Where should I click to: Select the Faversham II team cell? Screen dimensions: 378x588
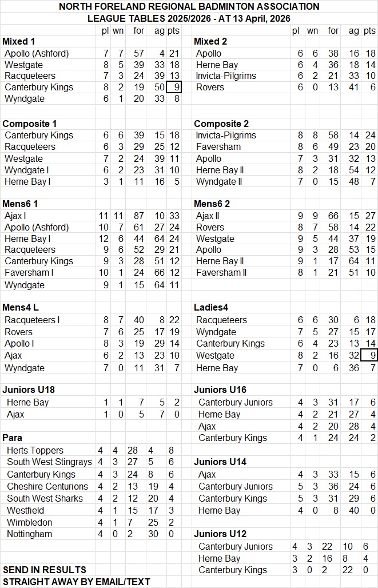coord(221,273)
